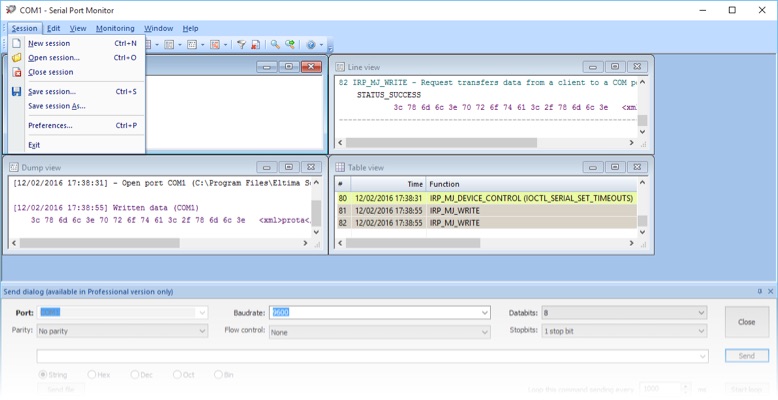Open the Baudrate 9600 dropdown
Image resolution: width=778 pixels, height=400 pixels.
[485, 313]
